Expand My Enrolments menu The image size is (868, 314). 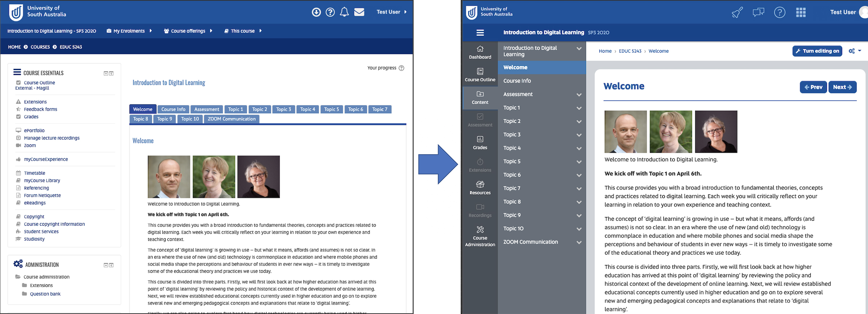129,31
